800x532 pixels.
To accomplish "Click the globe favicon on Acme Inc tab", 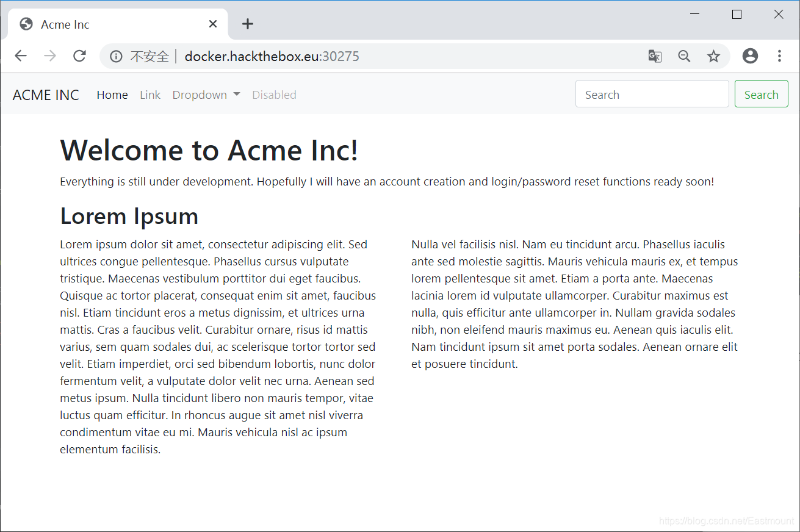I will pos(26,24).
